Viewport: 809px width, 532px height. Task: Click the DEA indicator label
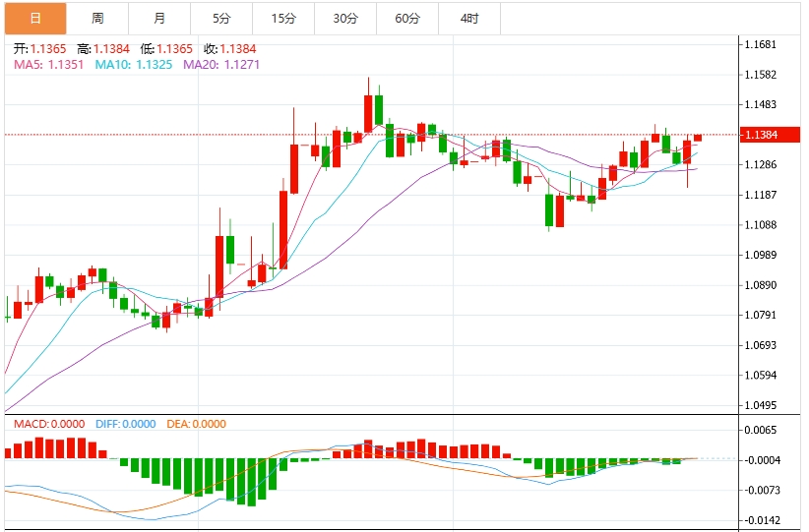[197, 424]
